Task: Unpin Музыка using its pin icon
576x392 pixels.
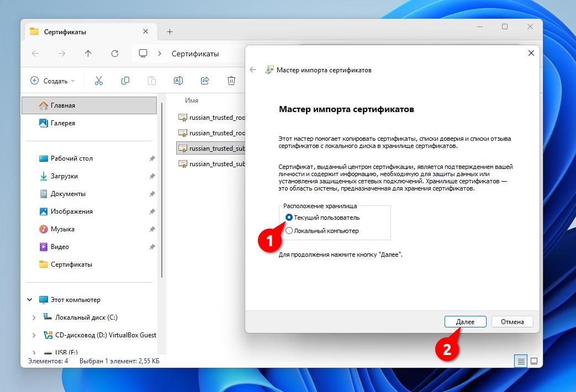Action: (152, 229)
